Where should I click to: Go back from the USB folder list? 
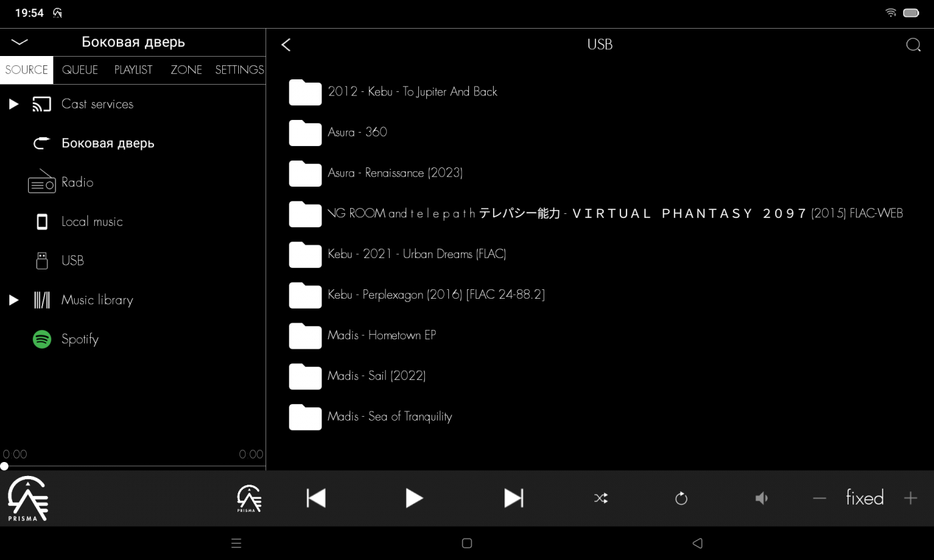286,45
